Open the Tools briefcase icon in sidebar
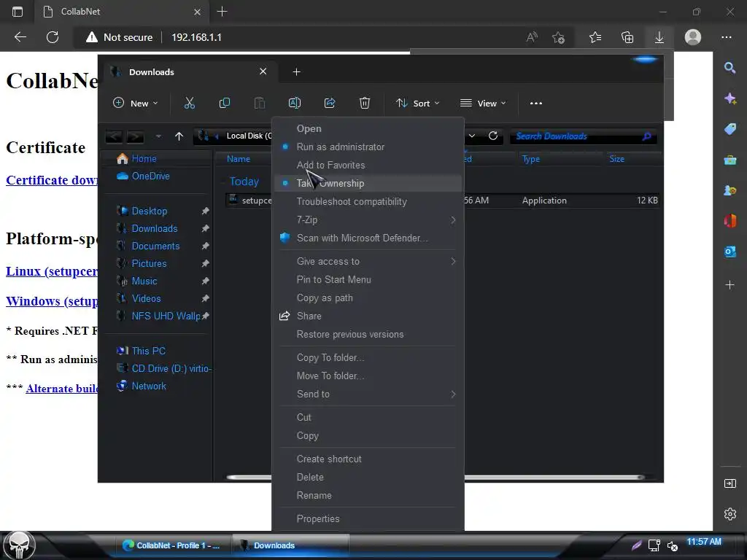This screenshot has width=747, height=560. click(729, 160)
